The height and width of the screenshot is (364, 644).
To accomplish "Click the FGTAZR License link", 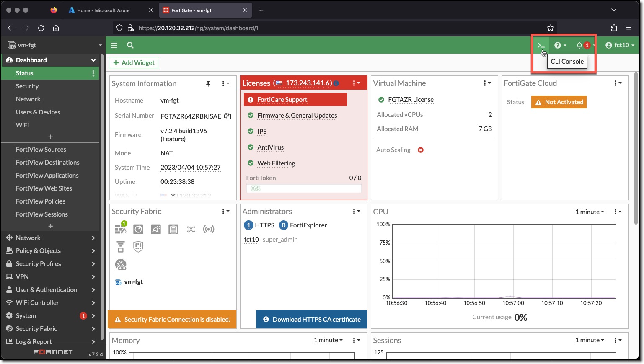I will click(411, 100).
